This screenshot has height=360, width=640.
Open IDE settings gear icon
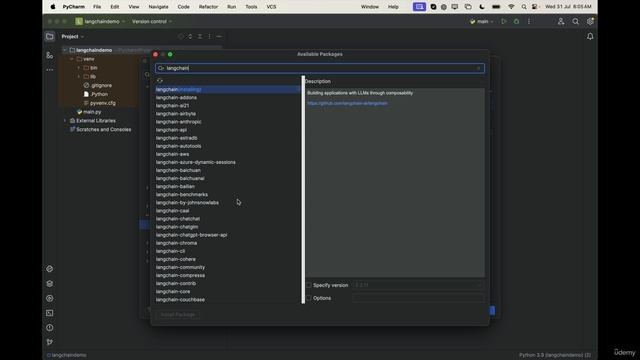[x=590, y=22]
